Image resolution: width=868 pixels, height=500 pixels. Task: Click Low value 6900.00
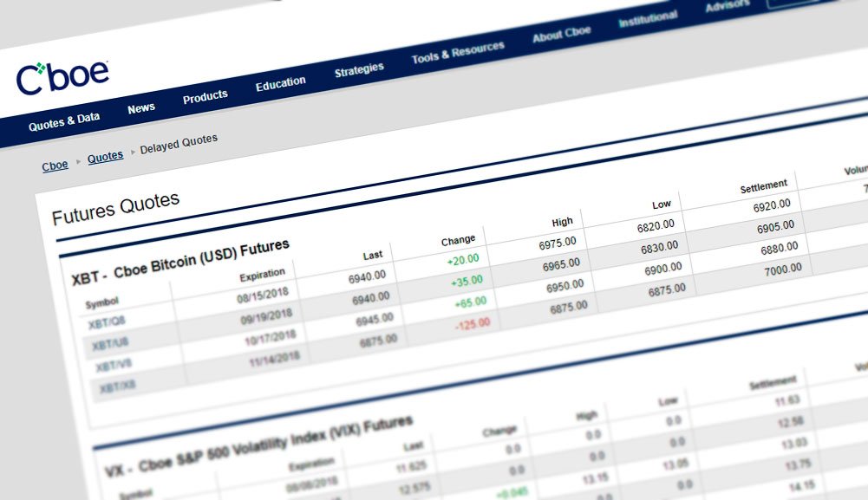click(663, 269)
